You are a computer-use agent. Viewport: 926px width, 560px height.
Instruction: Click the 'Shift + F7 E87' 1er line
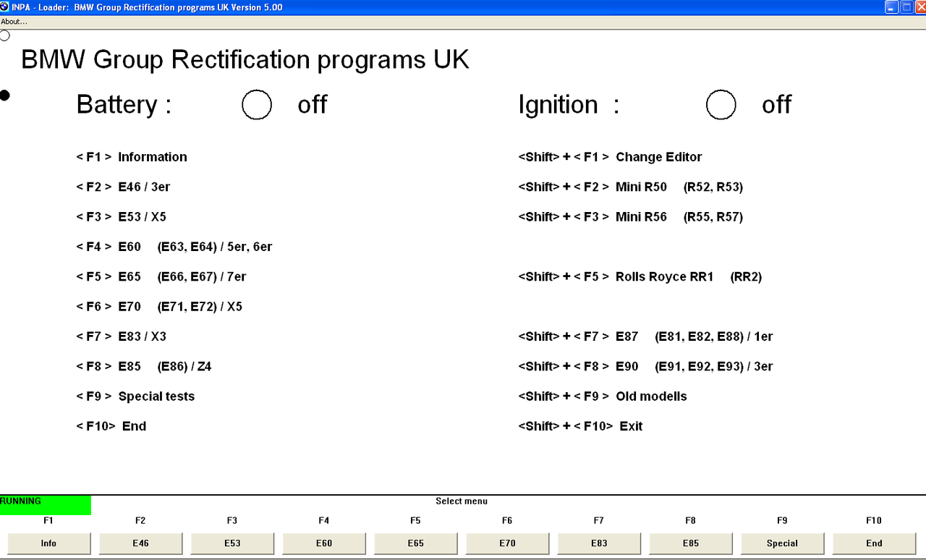coord(646,336)
